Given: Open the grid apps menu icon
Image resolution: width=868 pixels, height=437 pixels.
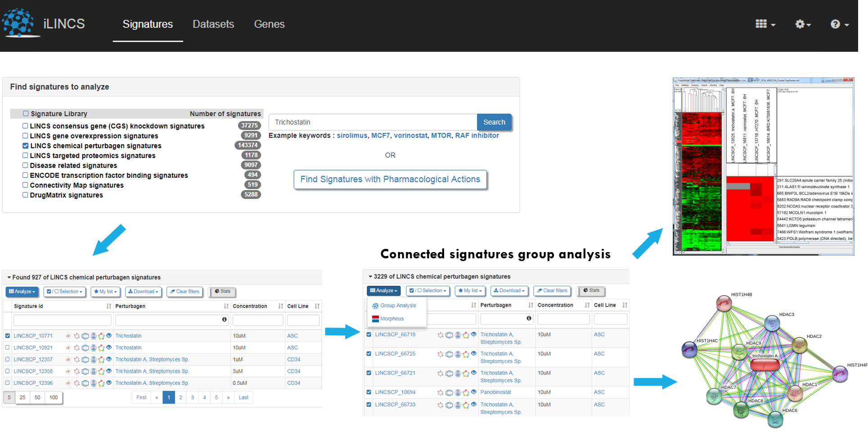Looking at the screenshot, I should point(765,24).
